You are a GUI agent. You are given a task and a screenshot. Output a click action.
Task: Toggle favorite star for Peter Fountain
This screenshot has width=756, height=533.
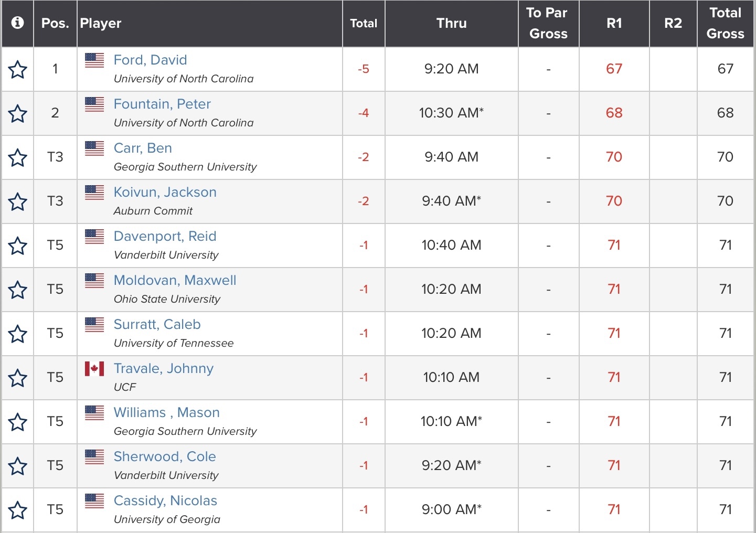pyautogui.click(x=18, y=113)
